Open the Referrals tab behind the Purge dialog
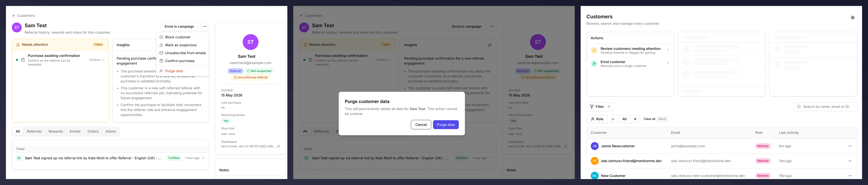The width and height of the screenshot is (868, 185). (x=321, y=131)
